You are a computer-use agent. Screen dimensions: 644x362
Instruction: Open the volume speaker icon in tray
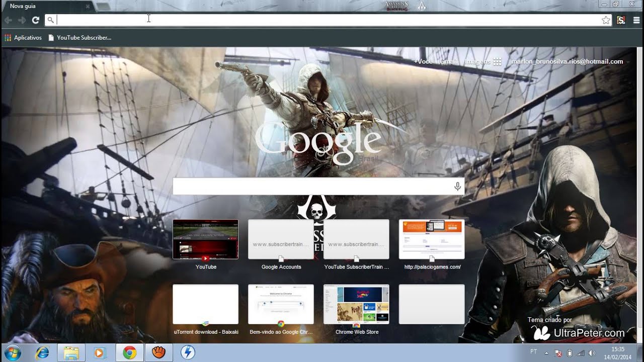pyautogui.click(x=592, y=352)
